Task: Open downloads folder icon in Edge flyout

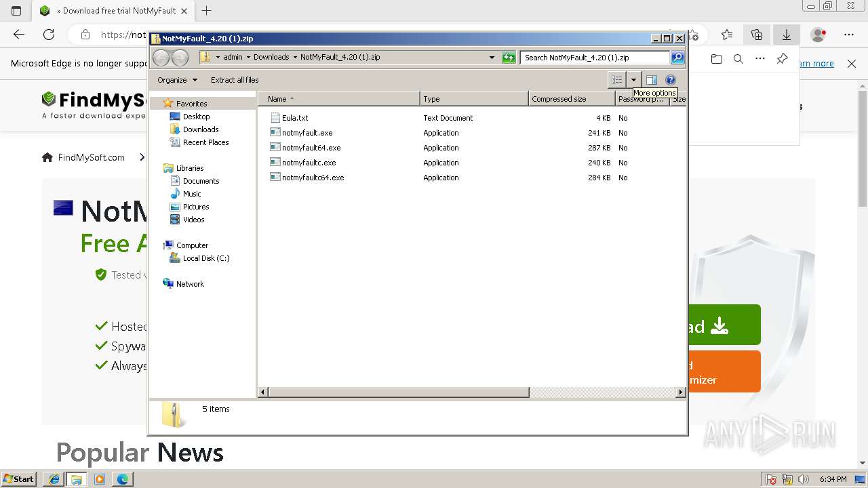Action: (717, 59)
